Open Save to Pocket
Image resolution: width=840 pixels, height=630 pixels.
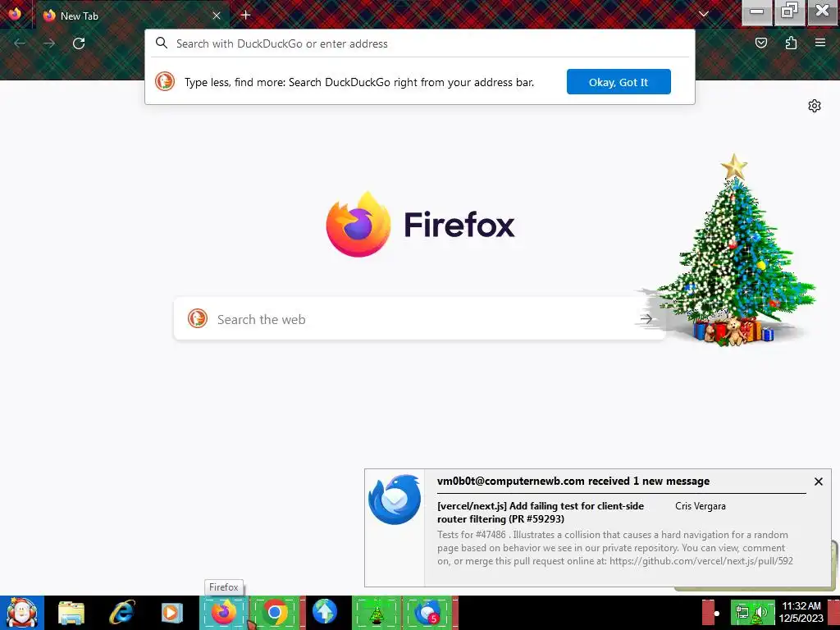[761, 43]
